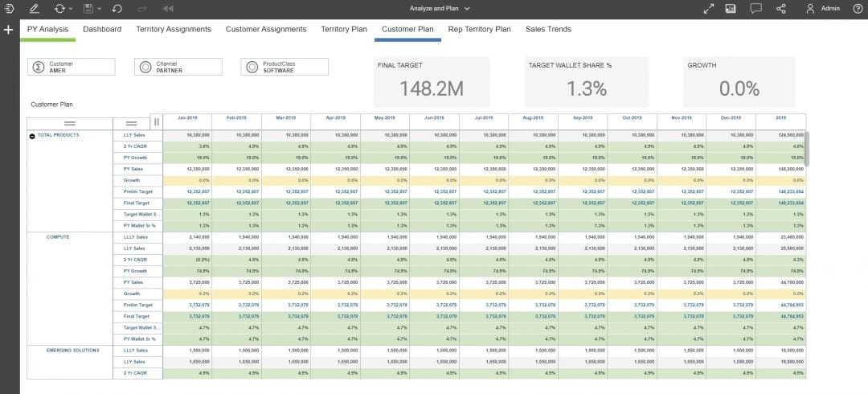Select TOTAL PRODUCTS row label
The height and width of the screenshot is (394, 868).
coord(58,135)
